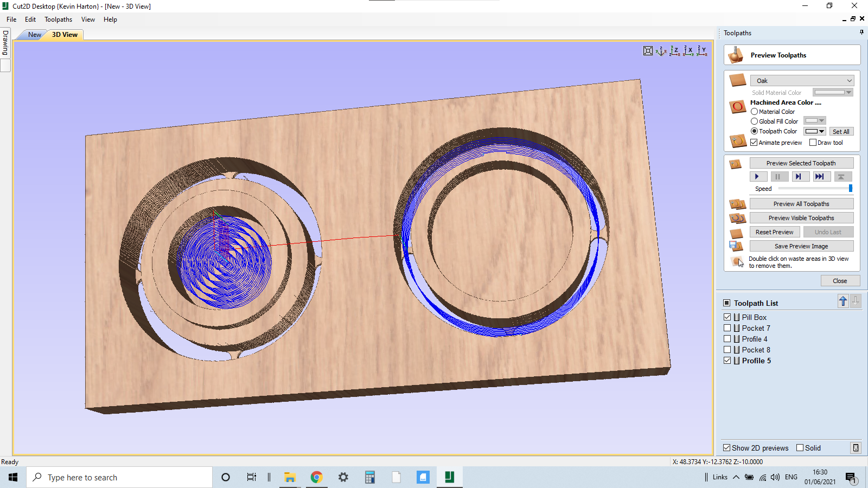Move Profile 5 up in the Toolpath List

tap(843, 301)
